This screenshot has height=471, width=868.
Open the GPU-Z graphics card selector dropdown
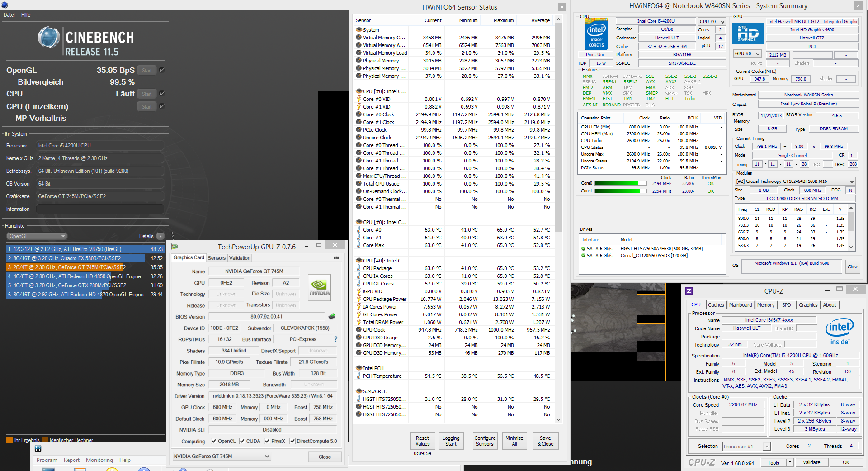[222, 456]
